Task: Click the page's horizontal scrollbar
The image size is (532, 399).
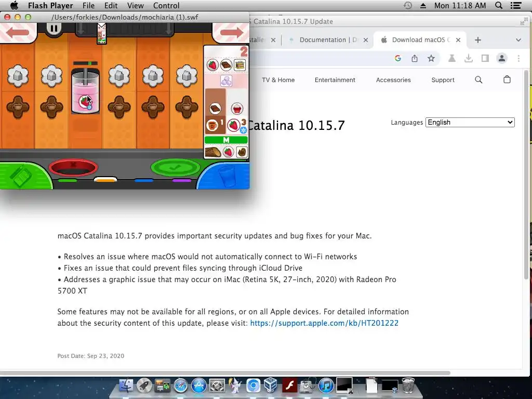Action: [225, 373]
